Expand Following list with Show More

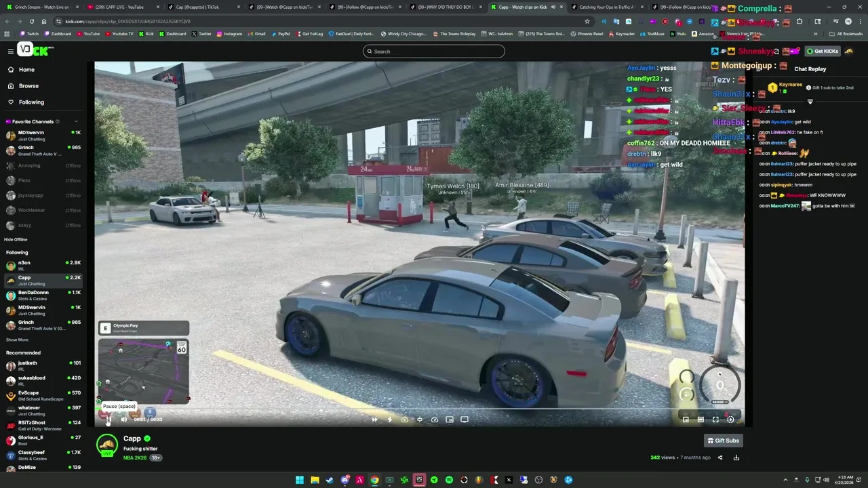pyautogui.click(x=18, y=340)
